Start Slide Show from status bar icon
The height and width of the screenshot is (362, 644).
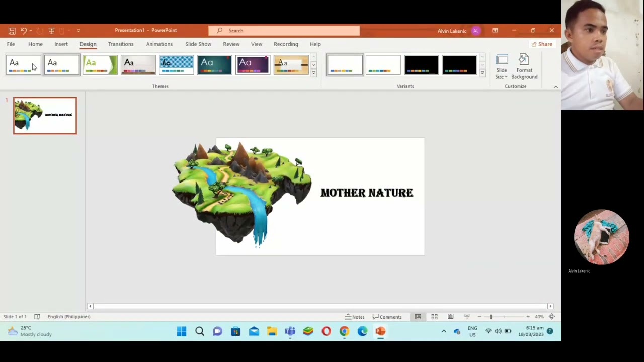(467, 317)
